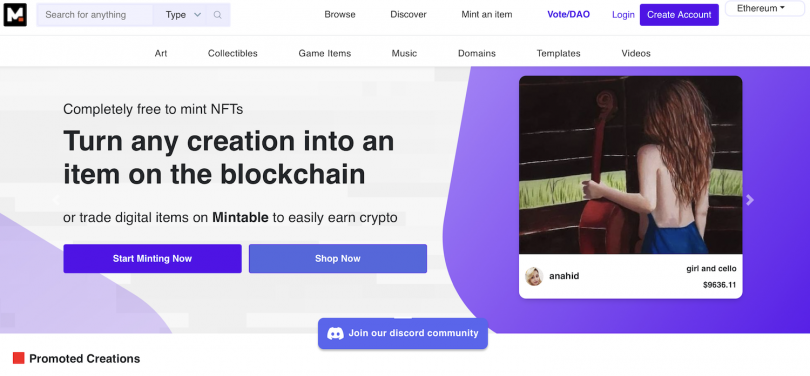Click the magnifying glass search icon
Screen dimensions: 810x376
(217, 15)
